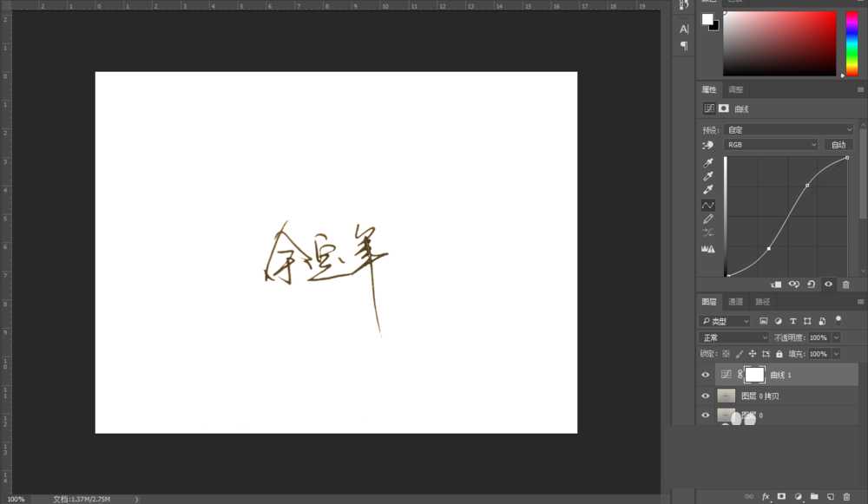The height and width of the screenshot is (504, 868).
Task: Click the pencil icon to draw curve freehand
Action: point(709,218)
